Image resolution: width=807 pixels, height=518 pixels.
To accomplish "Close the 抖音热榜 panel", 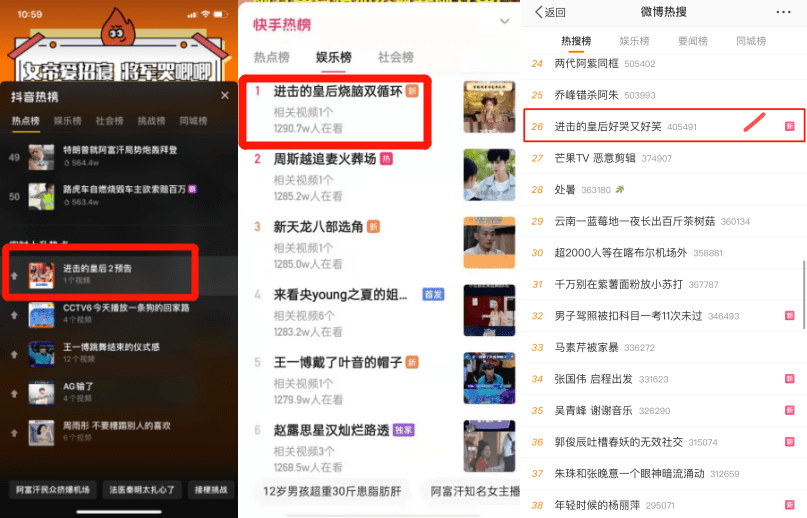I will [x=225, y=95].
